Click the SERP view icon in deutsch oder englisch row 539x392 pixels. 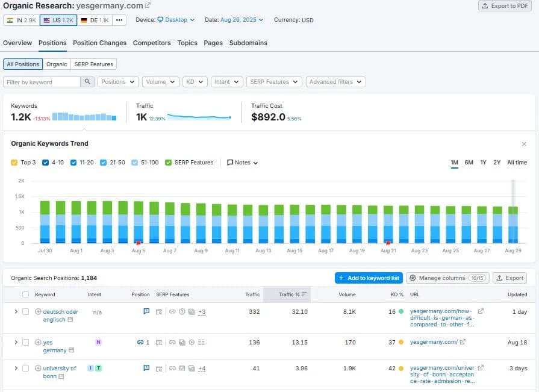click(159, 312)
